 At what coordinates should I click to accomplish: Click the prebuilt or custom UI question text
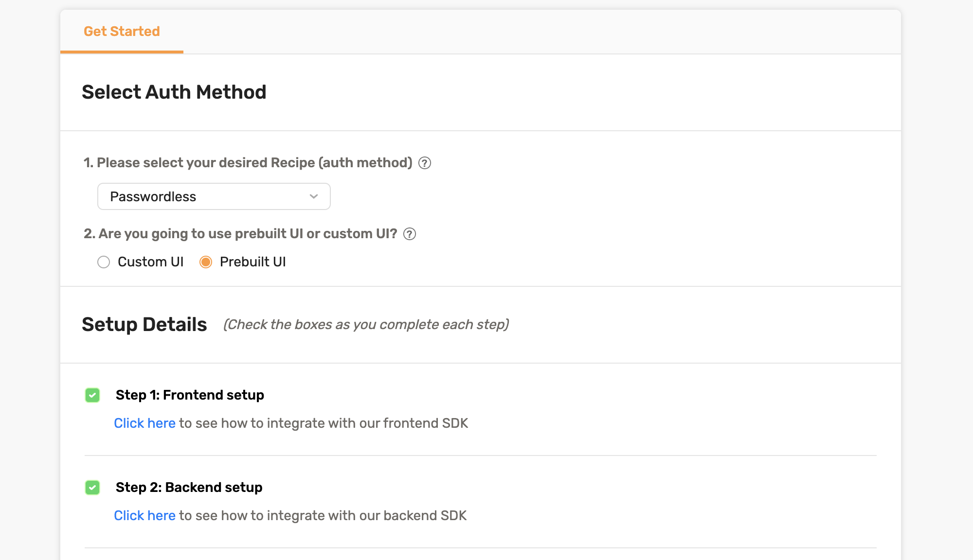tap(241, 234)
